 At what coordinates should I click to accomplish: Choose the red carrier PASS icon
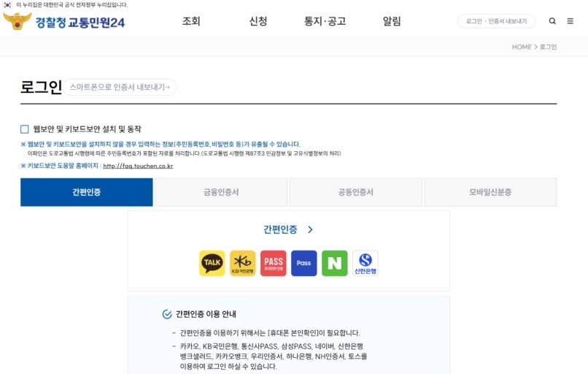[x=274, y=263]
